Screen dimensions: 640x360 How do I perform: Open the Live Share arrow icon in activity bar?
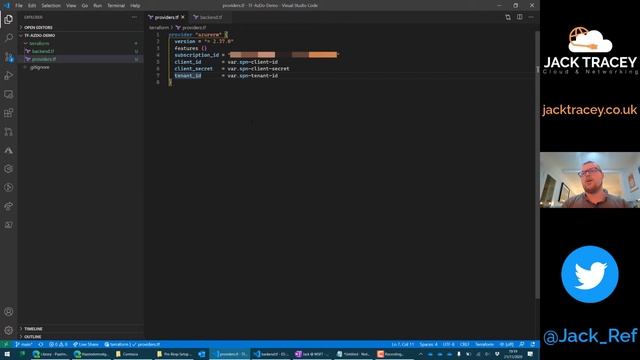(x=9, y=206)
